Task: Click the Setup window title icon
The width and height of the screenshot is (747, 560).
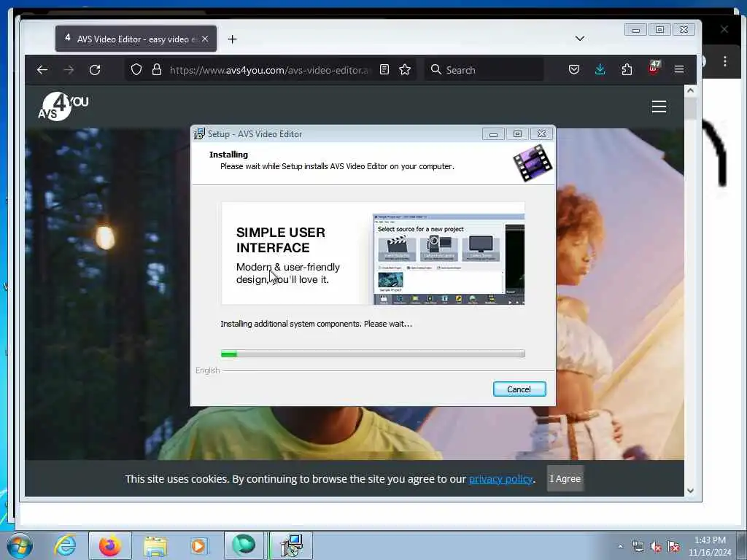Action: [199, 134]
